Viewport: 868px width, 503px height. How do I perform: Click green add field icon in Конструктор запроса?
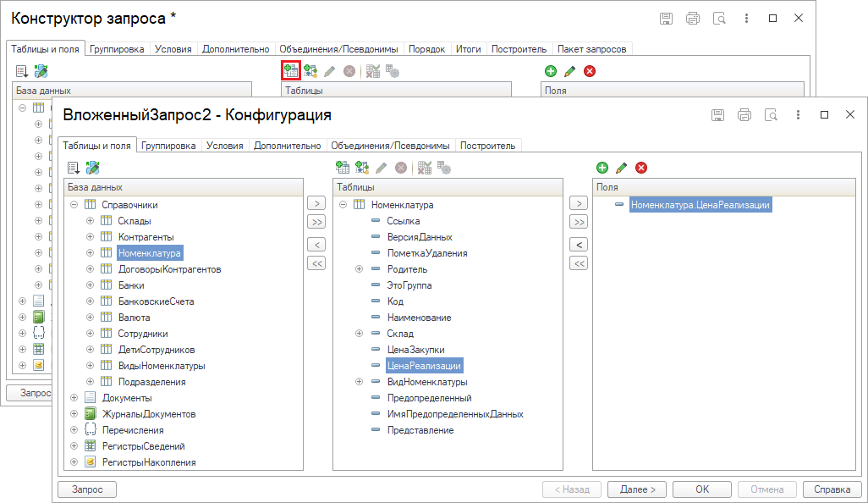[550, 71]
